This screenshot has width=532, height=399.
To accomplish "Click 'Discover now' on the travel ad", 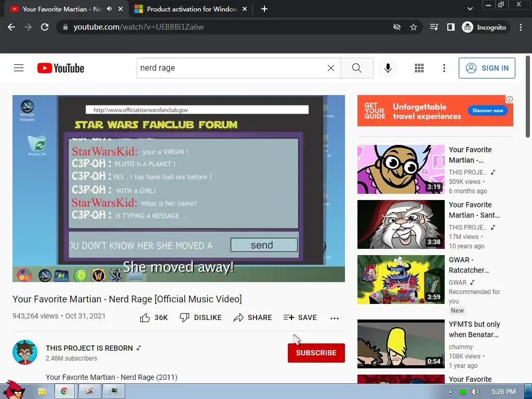I will 487,111.
